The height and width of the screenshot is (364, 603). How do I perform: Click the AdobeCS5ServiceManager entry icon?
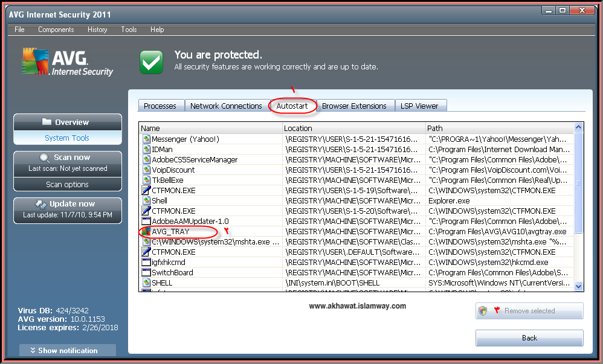point(146,159)
